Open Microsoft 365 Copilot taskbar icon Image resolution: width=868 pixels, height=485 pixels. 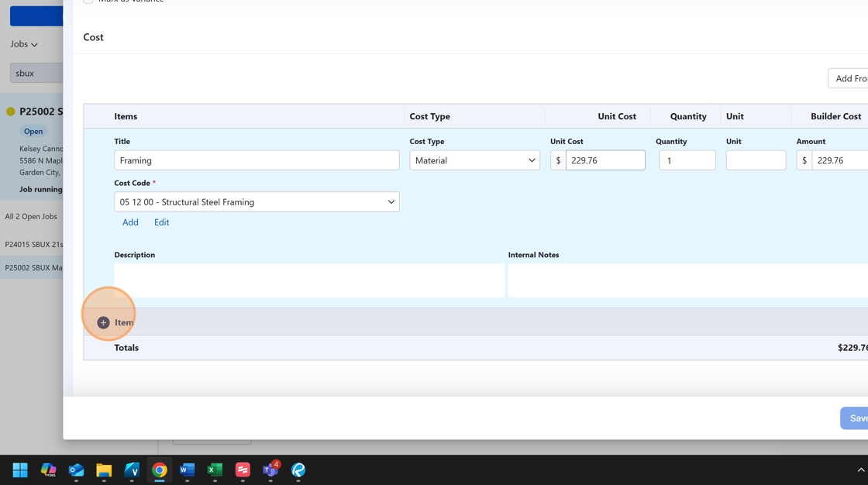pyautogui.click(x=48, y=470)
